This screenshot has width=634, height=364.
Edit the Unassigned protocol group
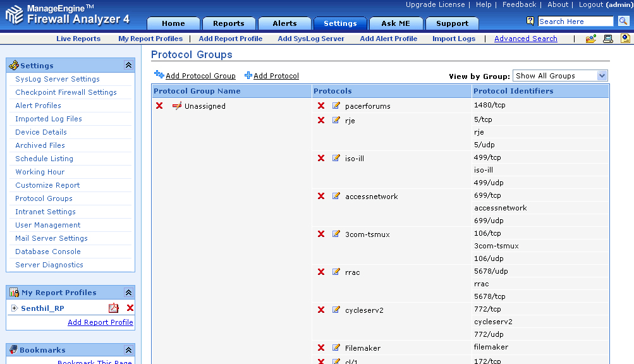(x=177, y=106)
